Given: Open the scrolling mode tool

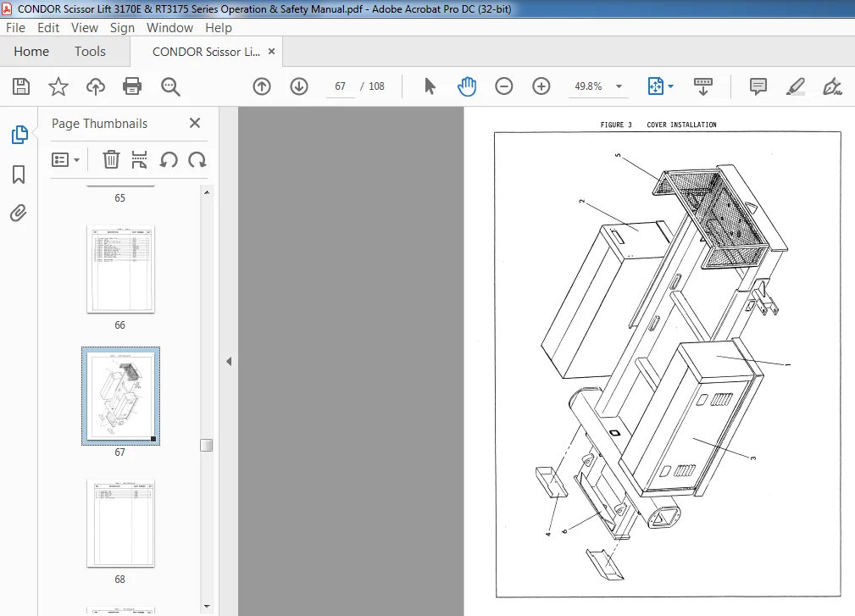Looking at the screenshot, I should pos(702,86).
